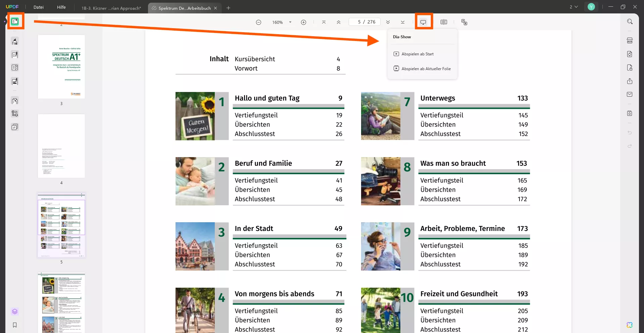The height and width of the screenshot is (333, 644).
Task: Switch to Reader mode in left sidebar
Action: tap(15, 21)
